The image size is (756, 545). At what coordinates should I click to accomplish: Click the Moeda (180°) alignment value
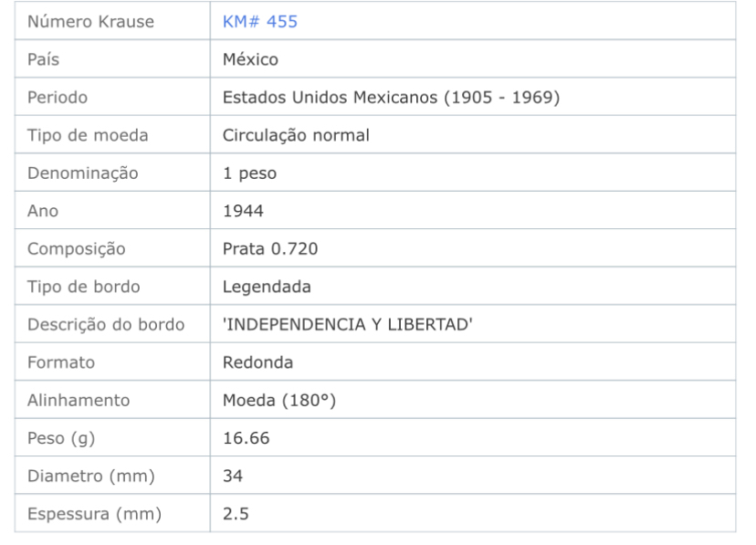[279, 401]
